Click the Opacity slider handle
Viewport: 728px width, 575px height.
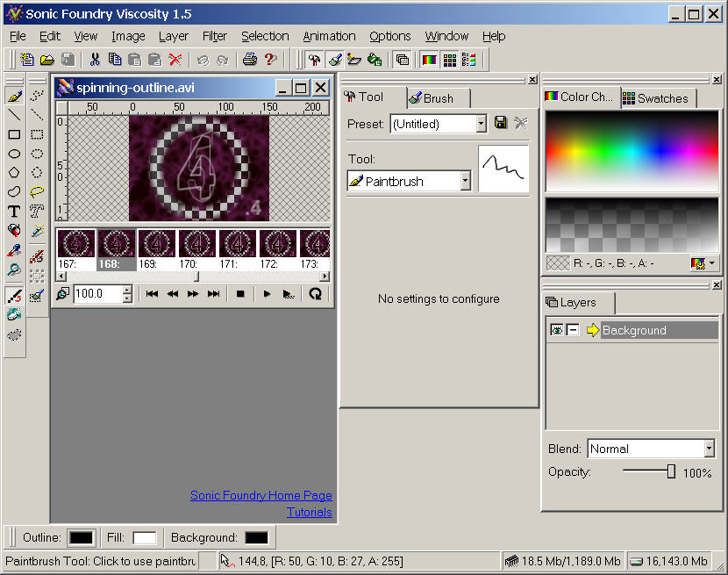(x=671, y=471)
